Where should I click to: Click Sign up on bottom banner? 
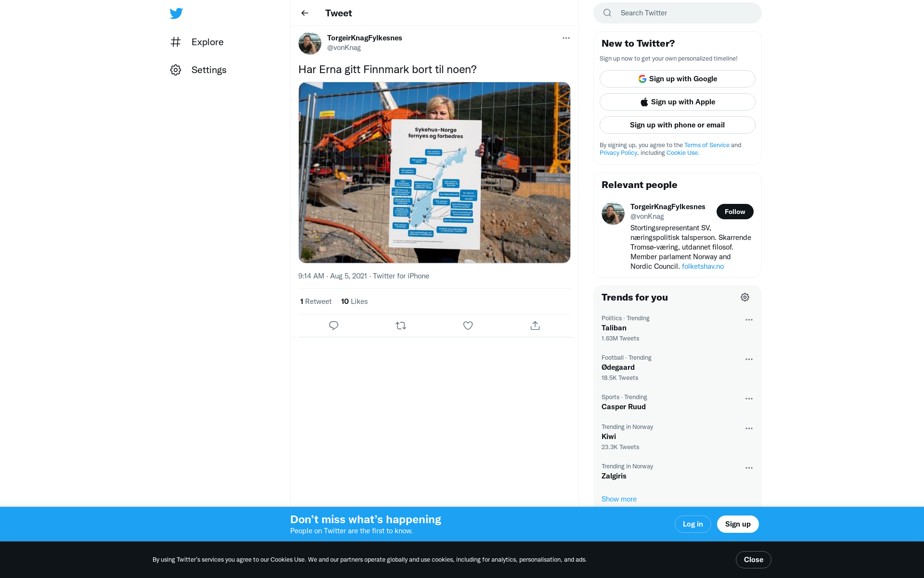point(738,524)
